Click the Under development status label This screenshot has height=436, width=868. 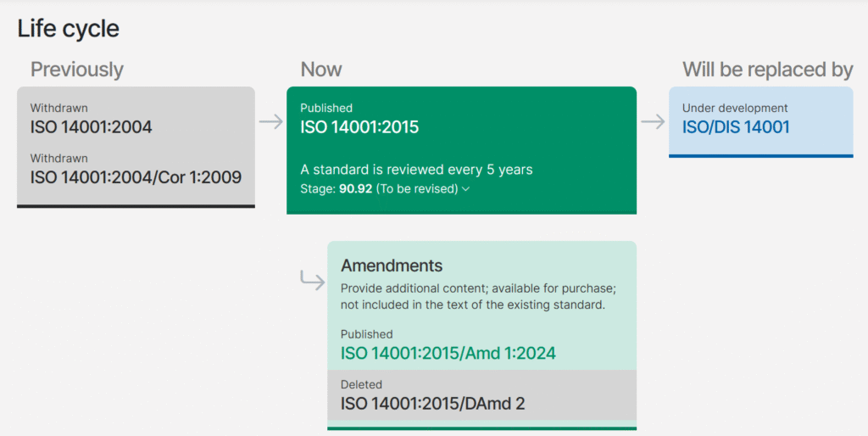(x=735, y=108)
